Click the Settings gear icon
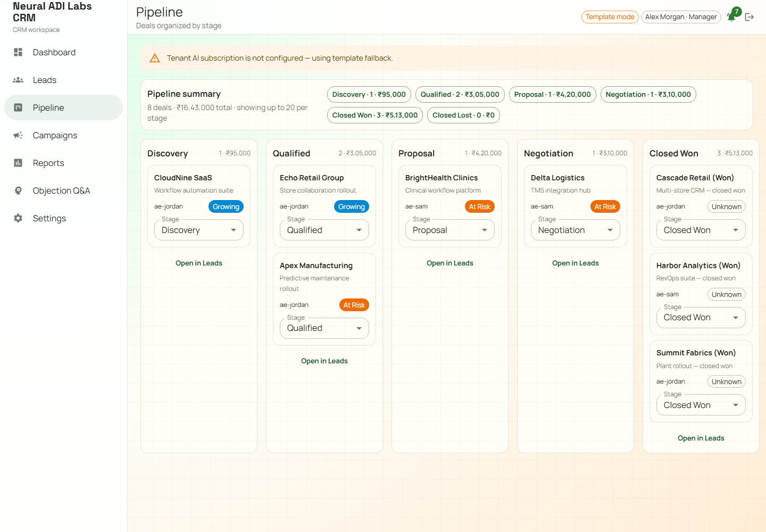This screenshot has height=532, width=766. (x=18, y=218)
